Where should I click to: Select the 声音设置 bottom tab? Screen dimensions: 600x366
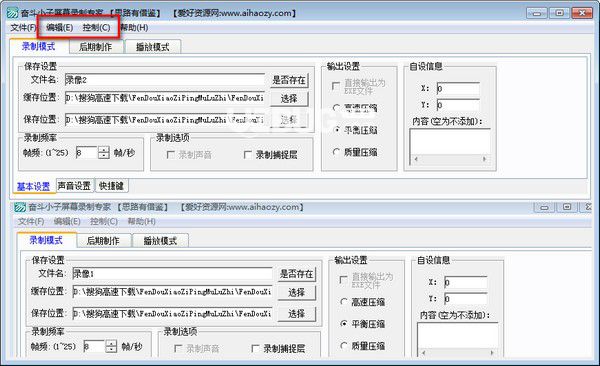pos(74,186)
